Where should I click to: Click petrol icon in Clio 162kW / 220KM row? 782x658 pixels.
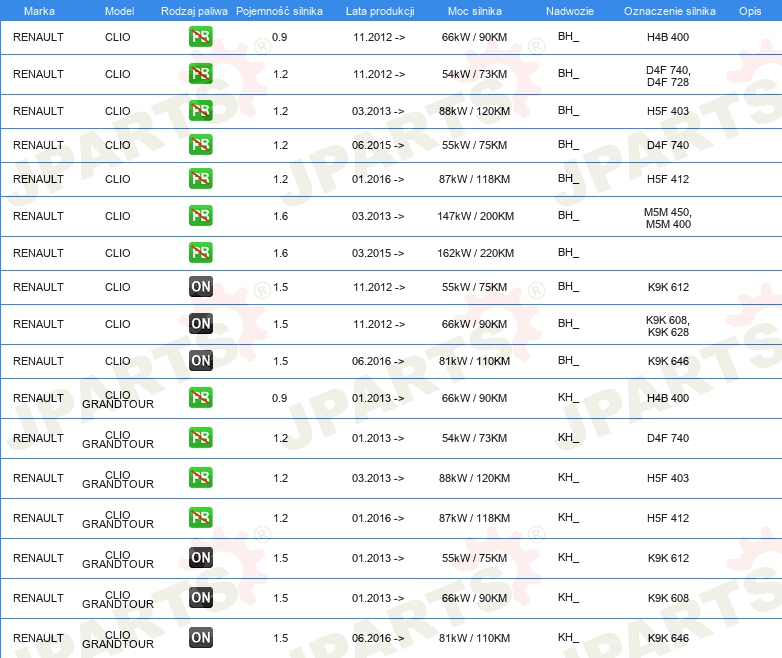coord(200,252)
